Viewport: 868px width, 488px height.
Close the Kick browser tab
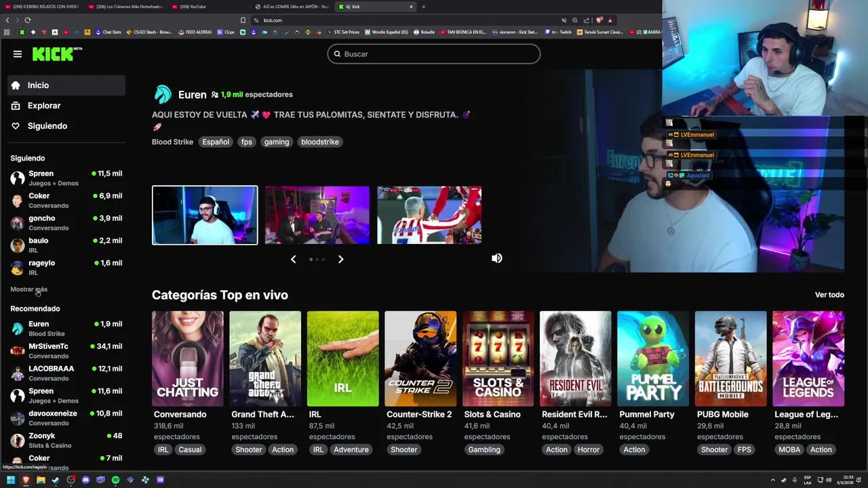[410, 7]
